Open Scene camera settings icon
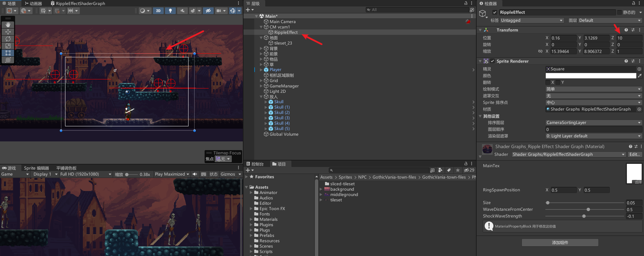 coord(219,11)
